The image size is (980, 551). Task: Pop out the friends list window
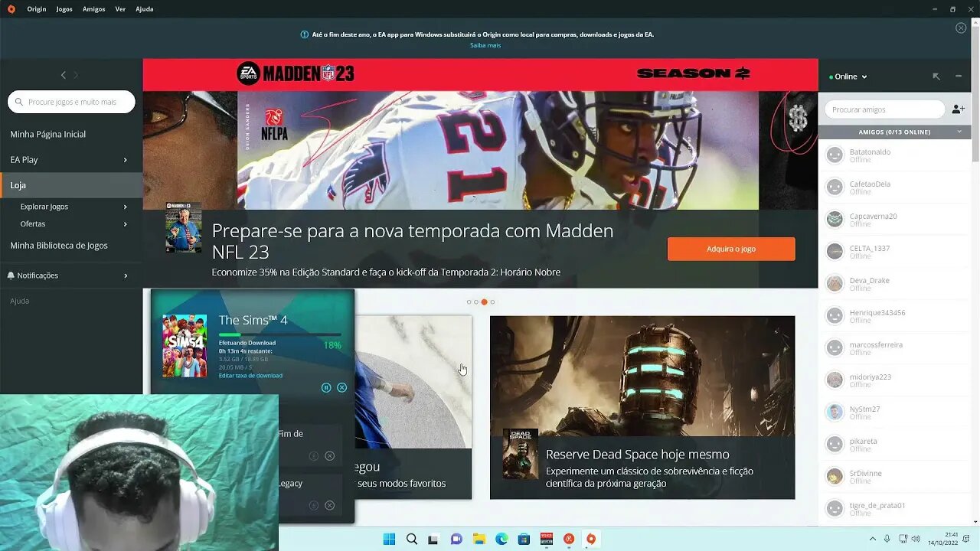click(936, 77)
